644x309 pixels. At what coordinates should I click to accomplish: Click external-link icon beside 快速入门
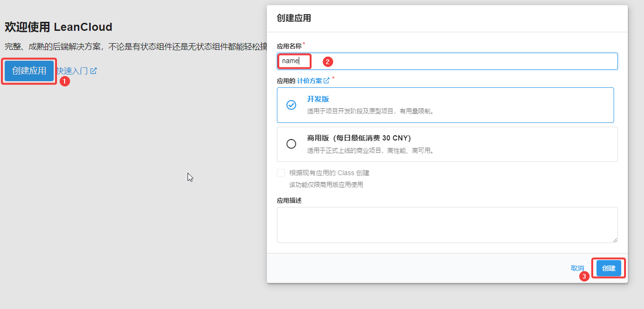[94, 71]
